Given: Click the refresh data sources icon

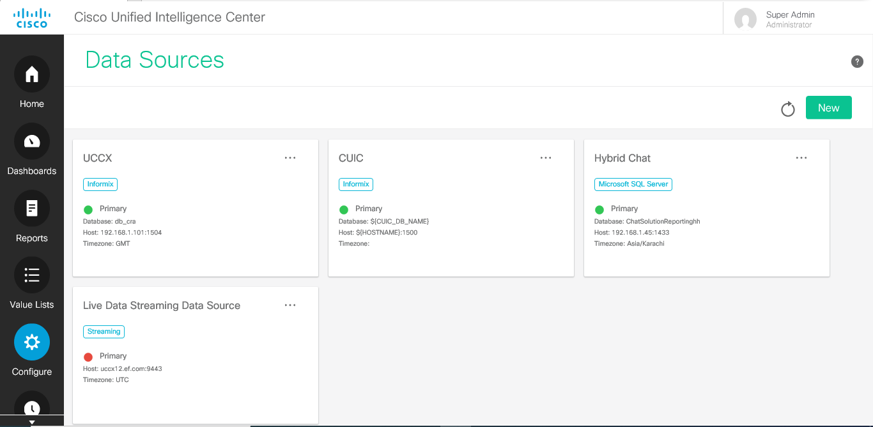Looking at the screenshot, I should click(x=788, y=109).
